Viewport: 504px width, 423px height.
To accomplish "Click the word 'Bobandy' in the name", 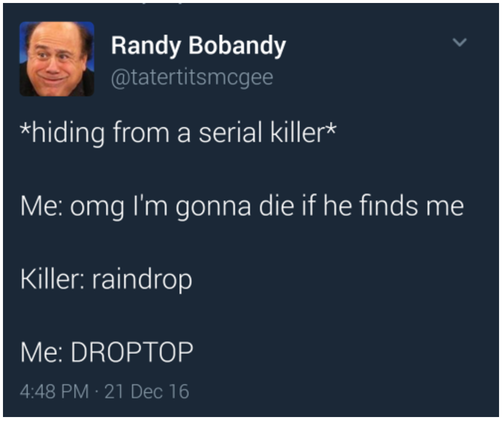I will tap(237, 46).
